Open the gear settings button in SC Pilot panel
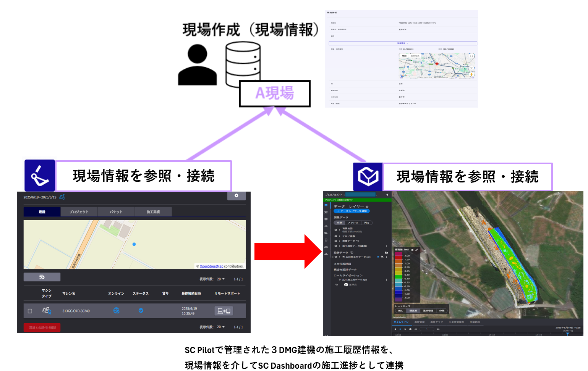This screenshot has height=371, width=588. tap(236, 195)
